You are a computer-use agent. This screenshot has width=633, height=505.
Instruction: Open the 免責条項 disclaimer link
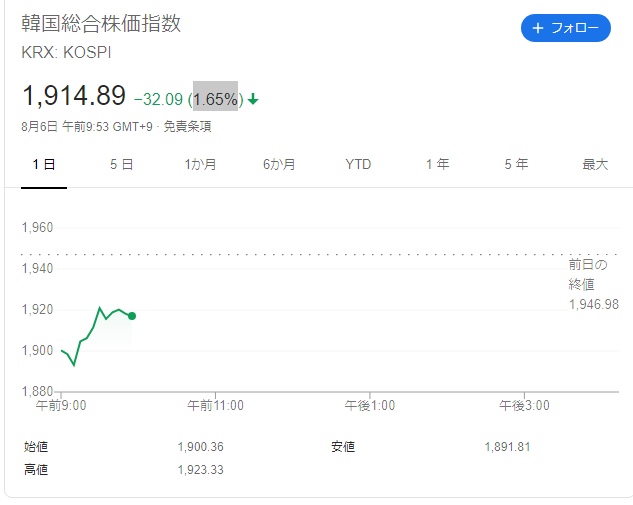coord(187,127)
